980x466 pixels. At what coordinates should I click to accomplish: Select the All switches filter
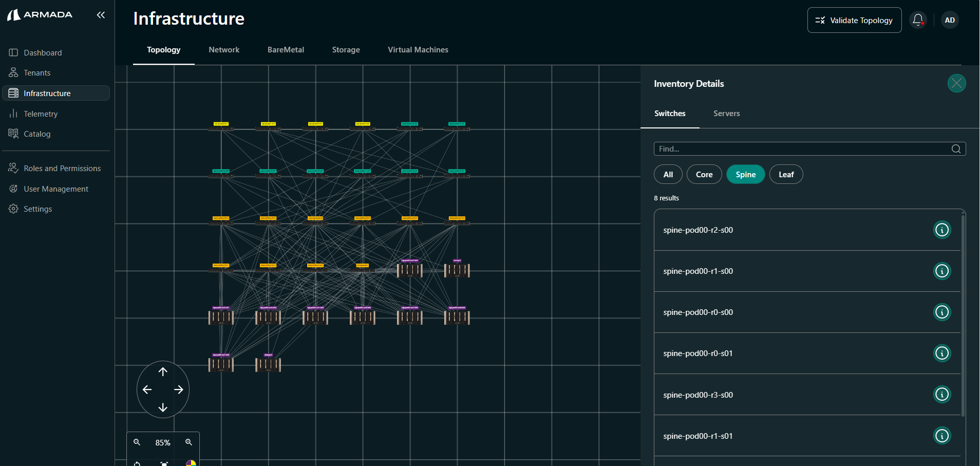(x=668, y=175)
